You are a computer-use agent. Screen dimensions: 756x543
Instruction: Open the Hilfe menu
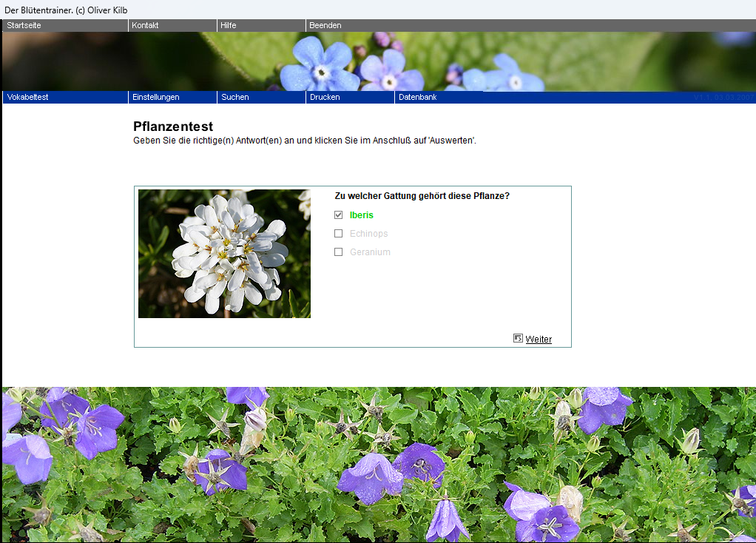click(229, 25)
